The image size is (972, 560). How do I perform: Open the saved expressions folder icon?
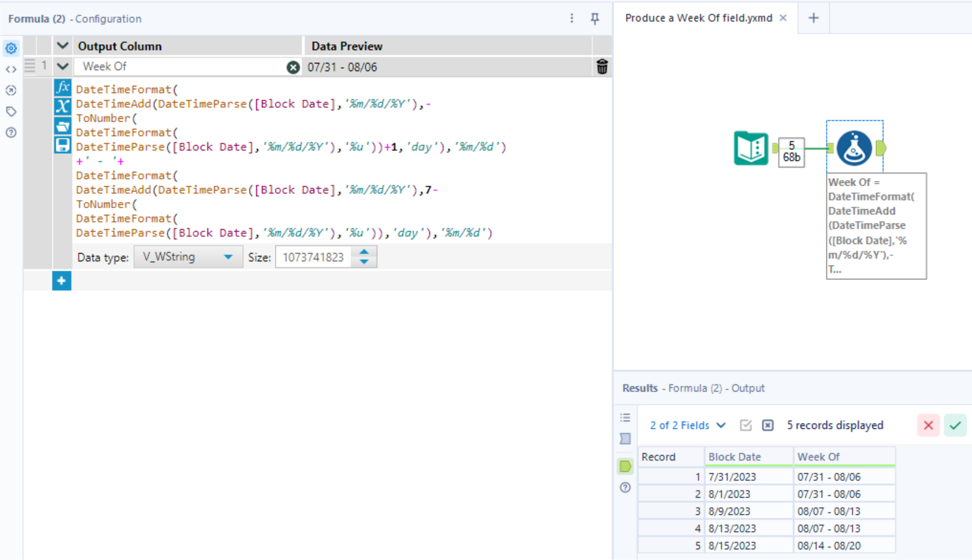click(x=62, y=126)
